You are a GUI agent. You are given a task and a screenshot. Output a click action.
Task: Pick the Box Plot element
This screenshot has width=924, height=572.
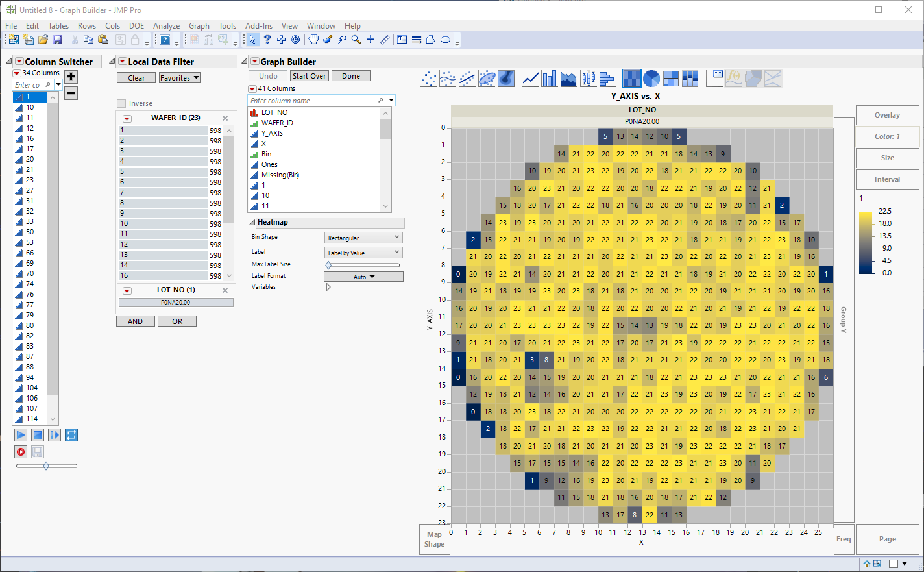tap(589, 78)
